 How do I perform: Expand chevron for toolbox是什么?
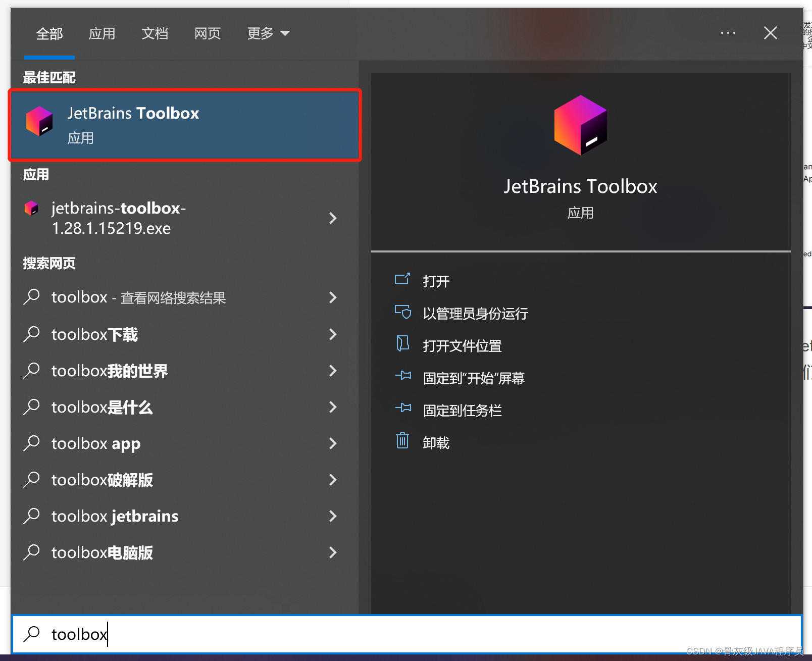point(333,406)
